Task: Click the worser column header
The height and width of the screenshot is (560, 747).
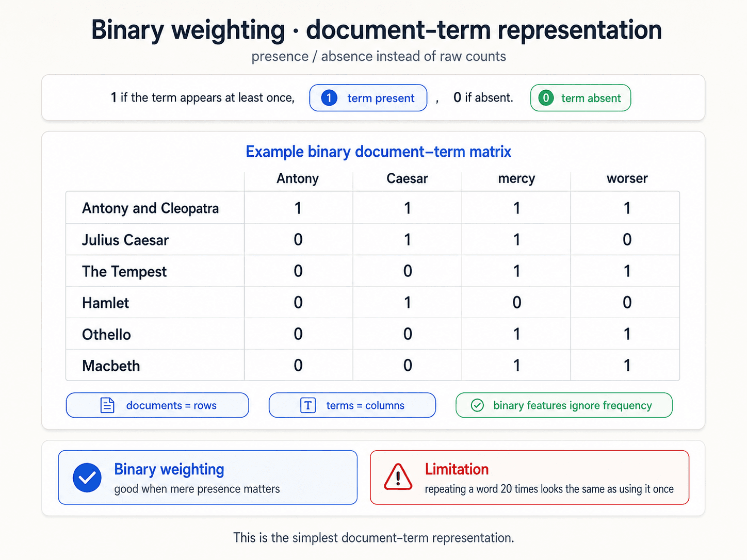Action: tap(627, 178)
